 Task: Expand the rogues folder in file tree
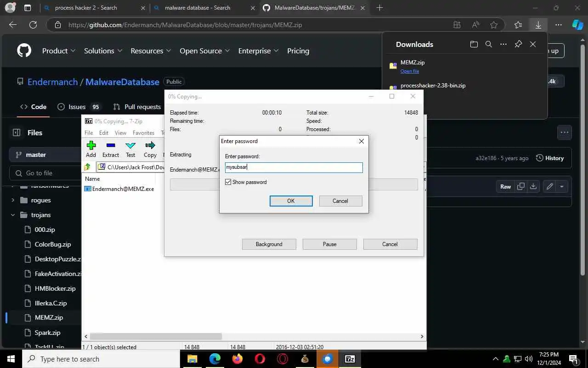13,200
